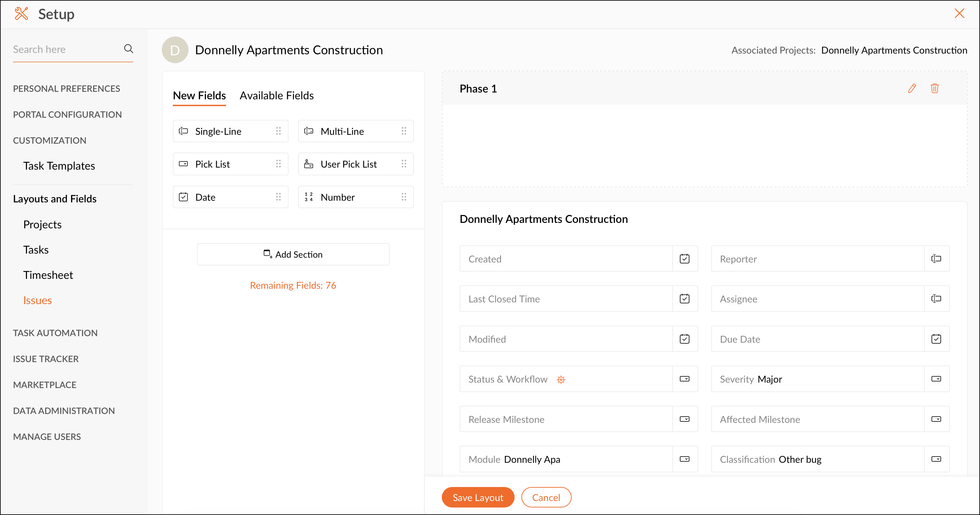
Task: Switch to the Available Fields tab
Action: [x=277, y=96]
